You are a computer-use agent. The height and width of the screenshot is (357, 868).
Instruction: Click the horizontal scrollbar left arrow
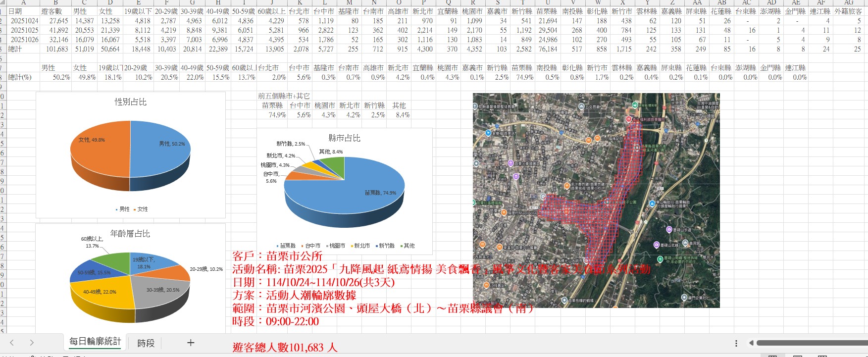click(x=751, y=343)
